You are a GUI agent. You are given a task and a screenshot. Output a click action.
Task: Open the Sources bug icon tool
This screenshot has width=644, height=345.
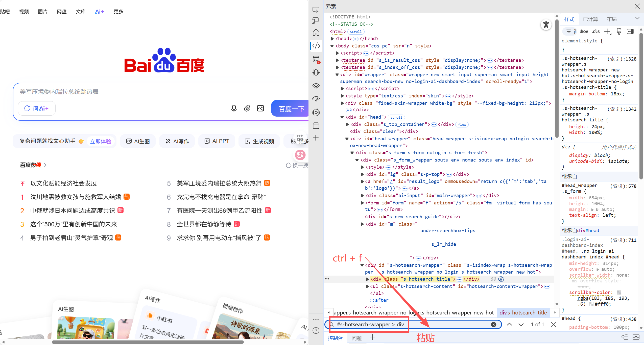316,73
